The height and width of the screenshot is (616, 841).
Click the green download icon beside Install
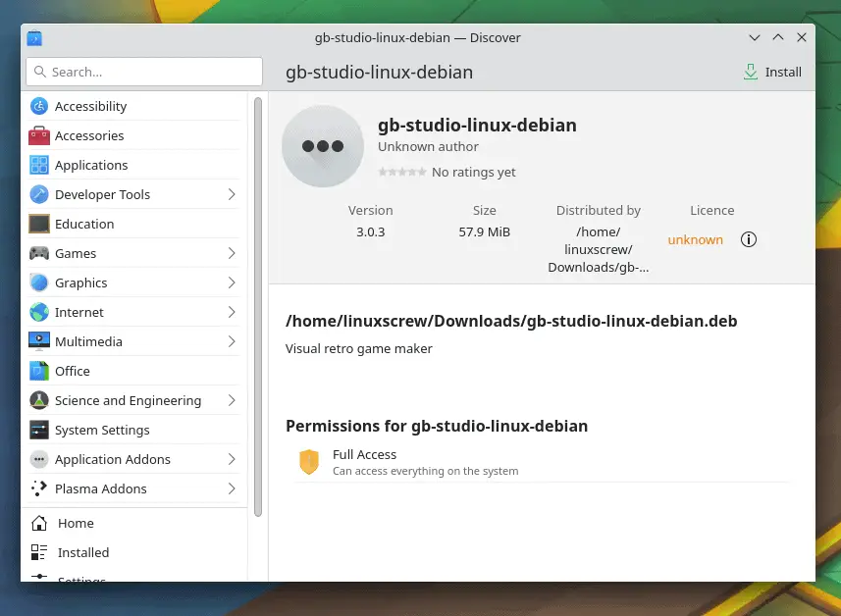(x=751, y=72)
